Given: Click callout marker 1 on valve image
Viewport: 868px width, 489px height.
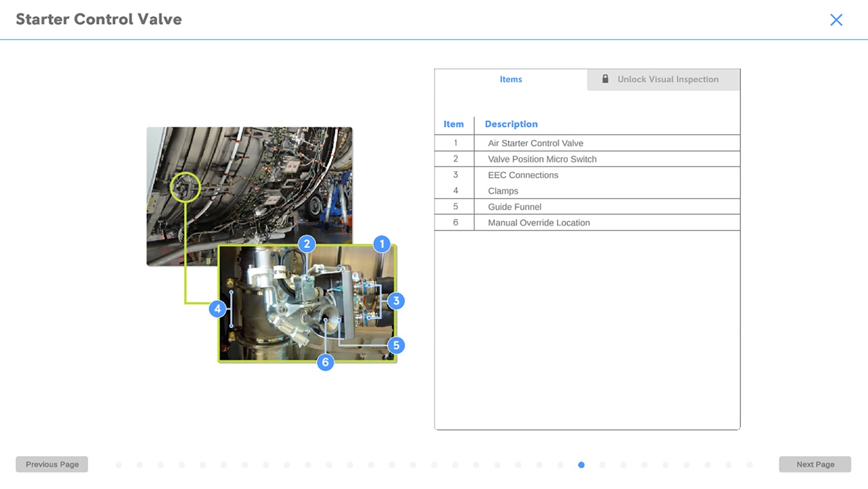Looking at the screenshot, I should pos(382,244).
